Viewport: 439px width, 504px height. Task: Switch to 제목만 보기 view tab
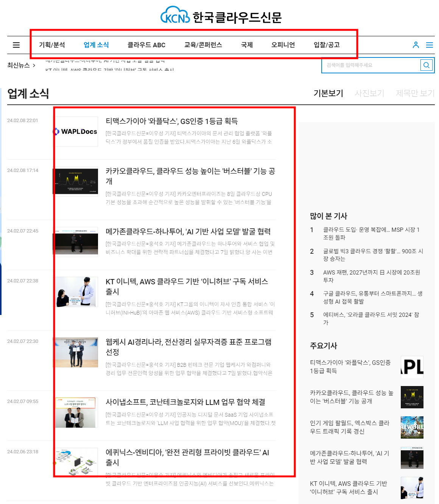tap(415, 93)
